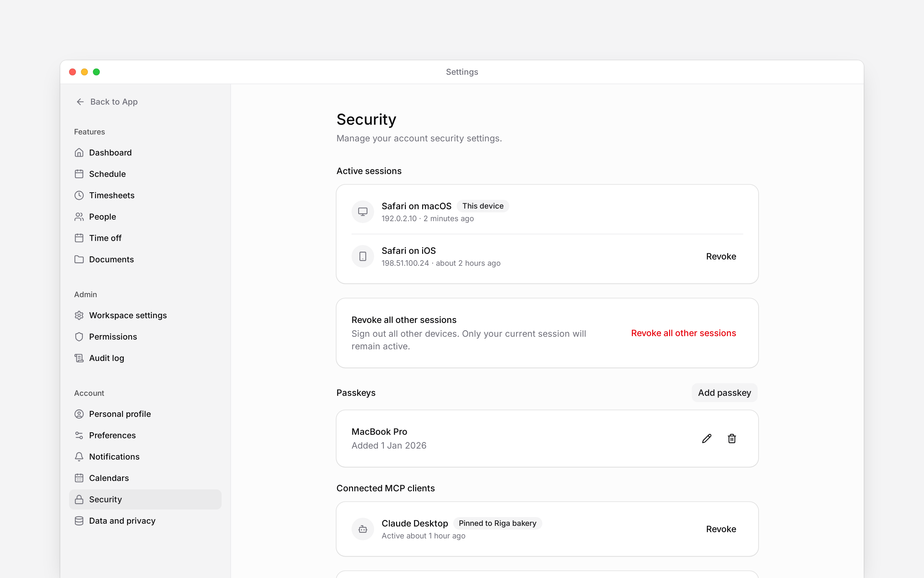924x578 pixels.
Task: Click the 198.51.100.24 session details
Action: coord(441,263)
